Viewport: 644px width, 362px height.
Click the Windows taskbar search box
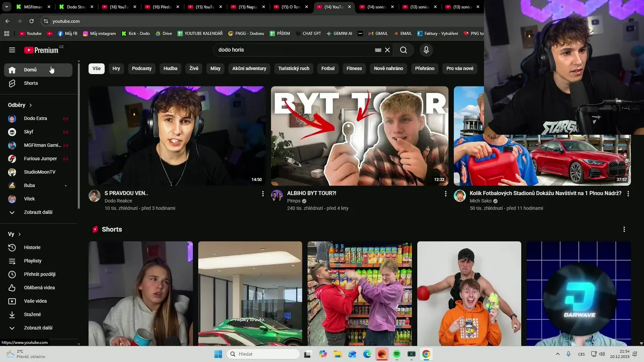(263, 354)
